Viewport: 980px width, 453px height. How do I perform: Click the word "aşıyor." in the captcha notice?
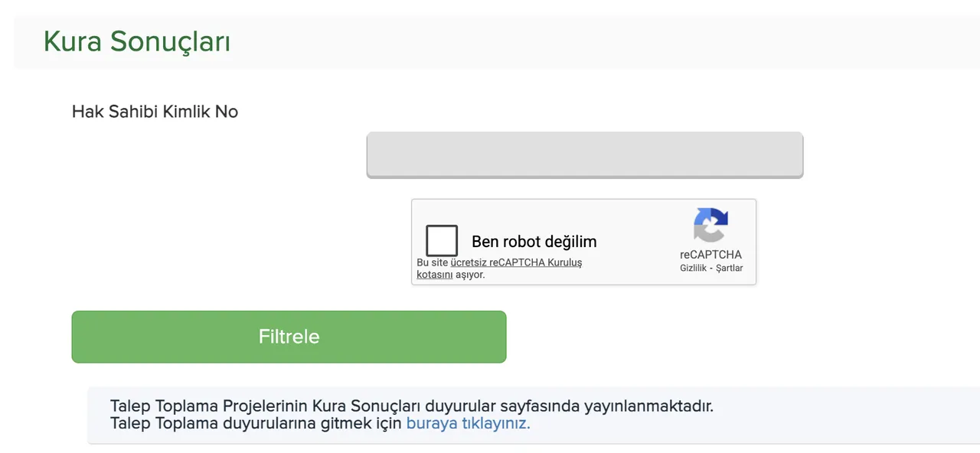pyautogui.click(x=470, y=274)
